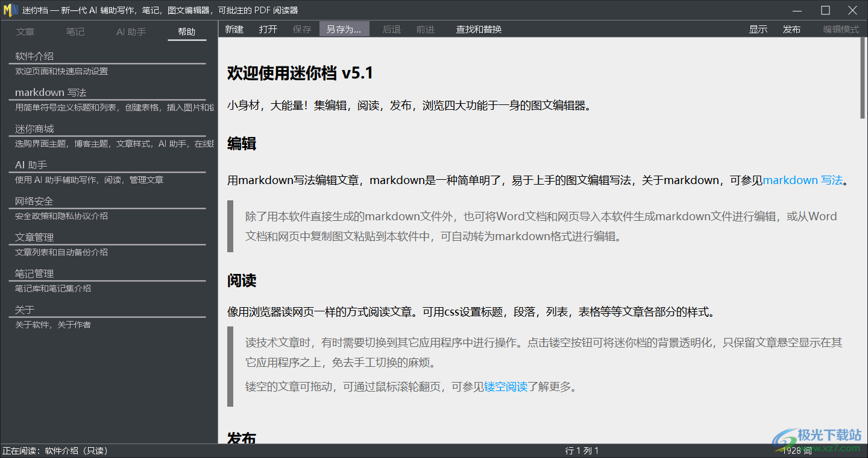Click 打开 in the toolbar

pos(268,29)
